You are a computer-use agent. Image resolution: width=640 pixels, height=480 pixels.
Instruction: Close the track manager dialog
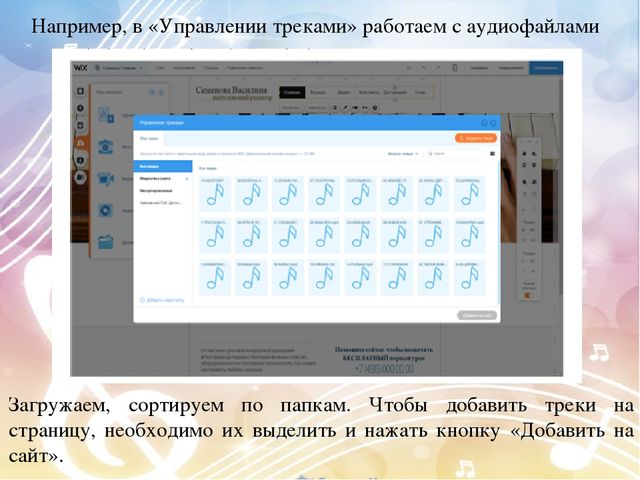pyautogui.click(x=493, y=122)
